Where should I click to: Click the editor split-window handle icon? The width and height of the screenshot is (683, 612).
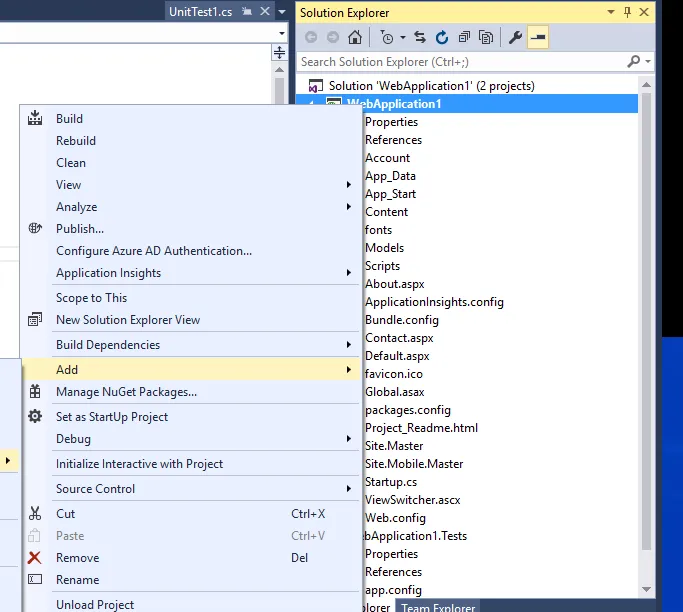[x=279, y=53]
